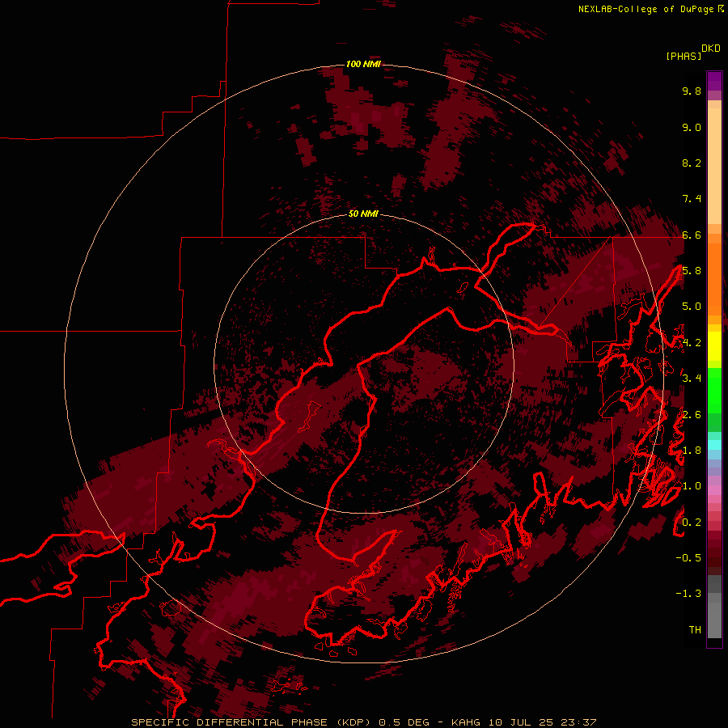Select the 5.8 legend value
This screenshot has height=728, width=728.
(x=692, y=271)
